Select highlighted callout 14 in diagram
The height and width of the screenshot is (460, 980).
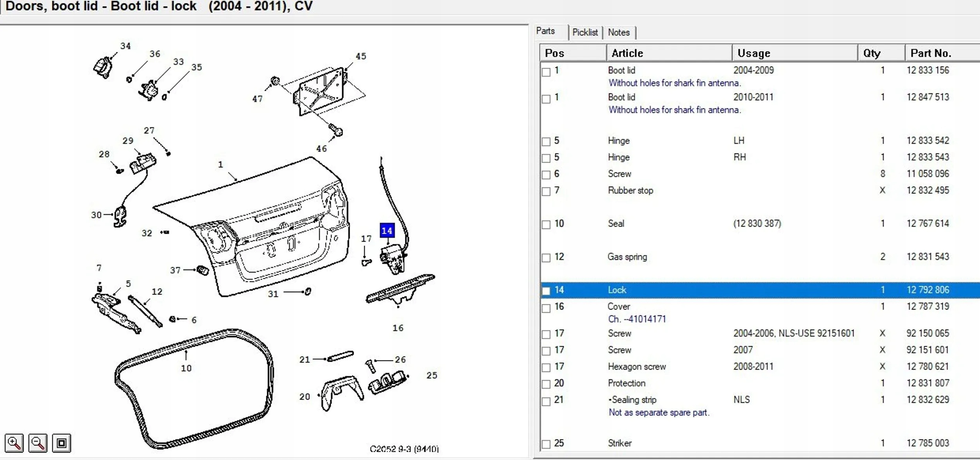click(387, 231)
